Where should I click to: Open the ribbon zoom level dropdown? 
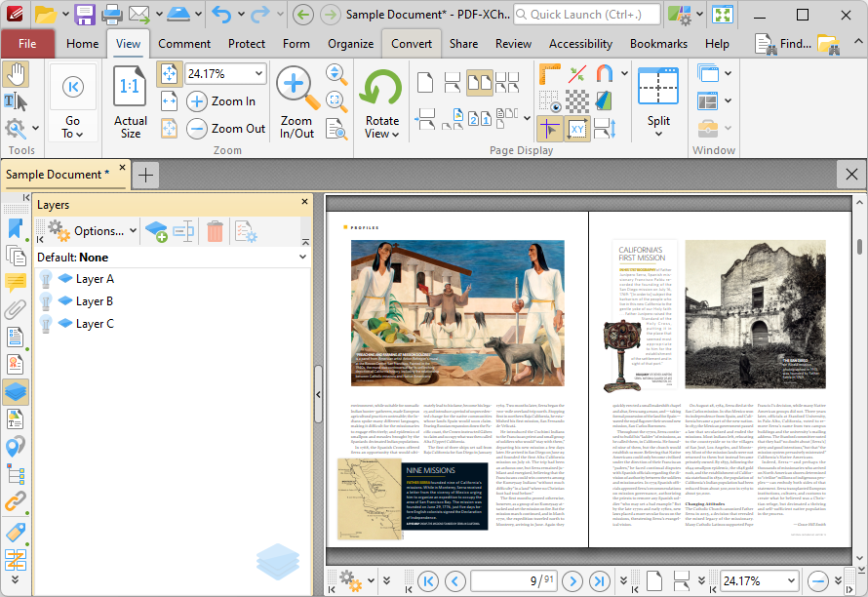[258, 74]
